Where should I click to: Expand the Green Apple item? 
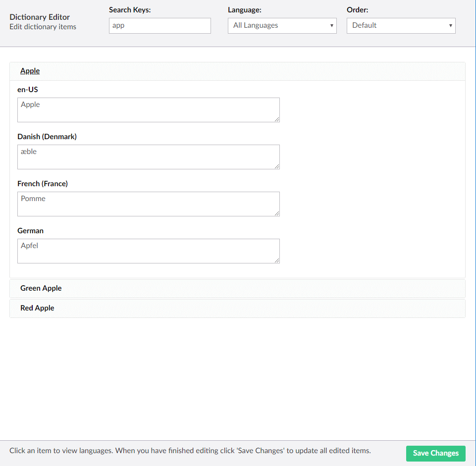[237, 289]
